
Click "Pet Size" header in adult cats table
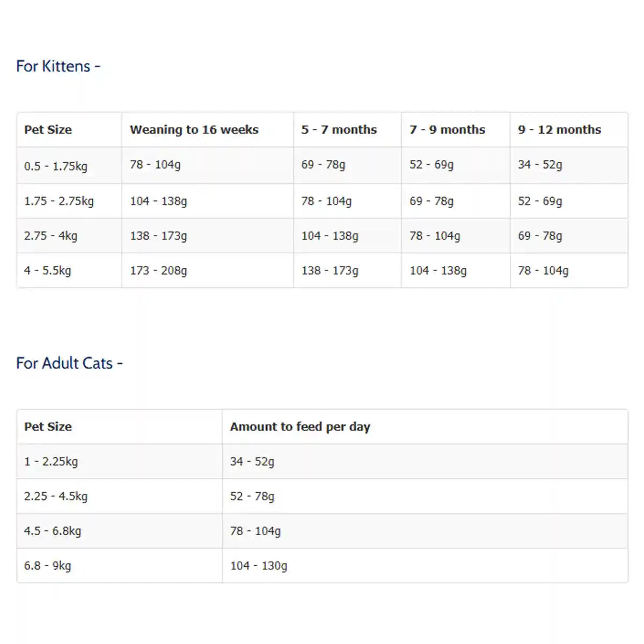click(x=48, y=427)
